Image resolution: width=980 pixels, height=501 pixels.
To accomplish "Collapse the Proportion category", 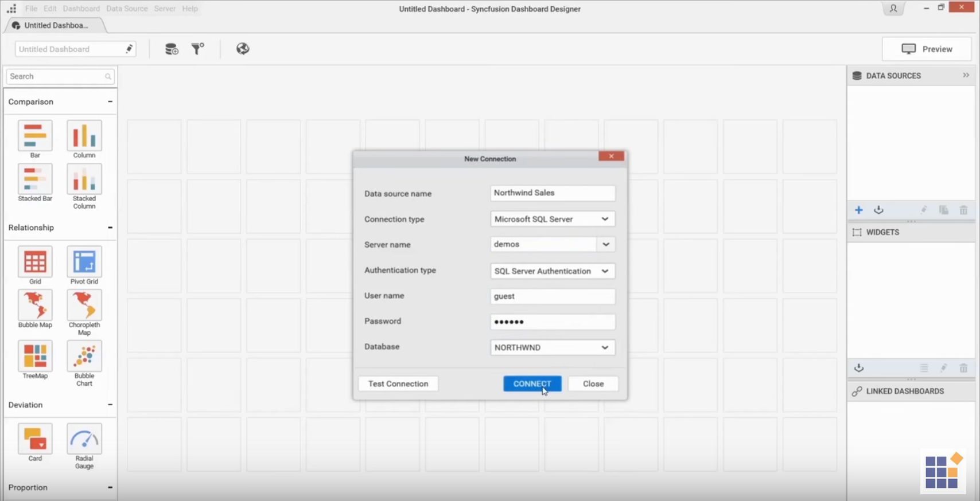I will pyautogui.click(x=110, y=487).
